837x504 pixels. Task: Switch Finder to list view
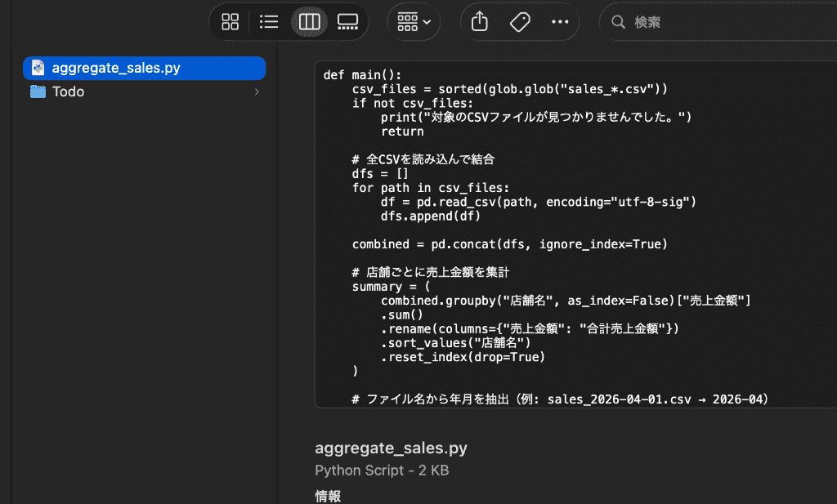(x=269, y=22)
